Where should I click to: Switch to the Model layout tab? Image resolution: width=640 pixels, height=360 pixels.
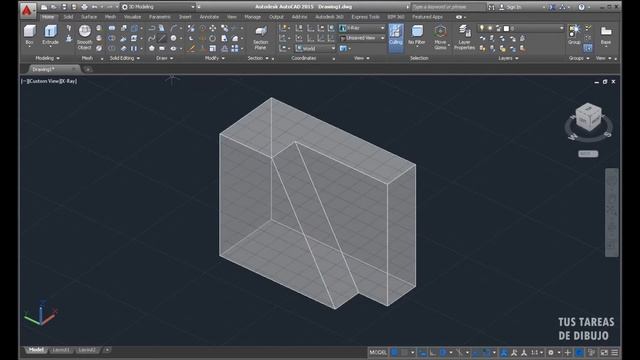click(x=36, y=350)
